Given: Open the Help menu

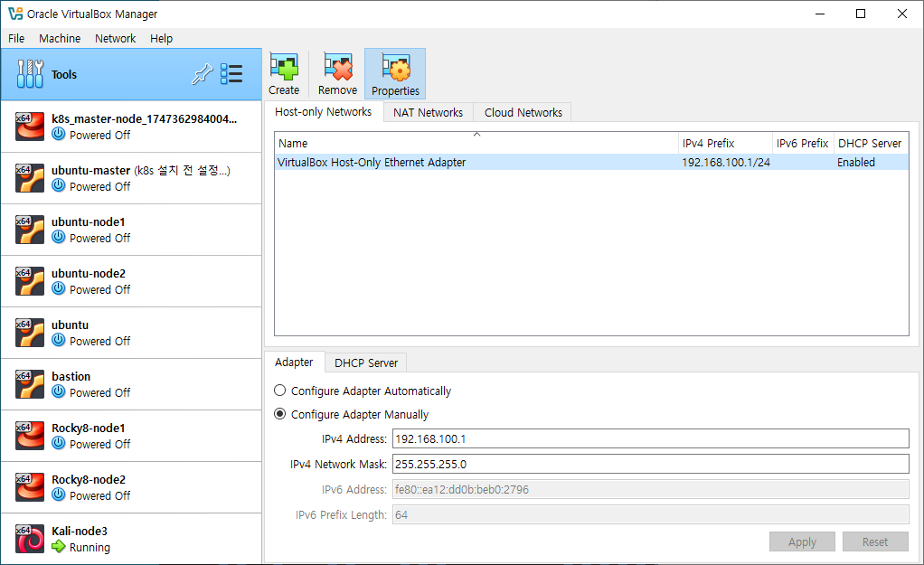Looking at the screenshot, I should pyautogui.click(x=162, y=38).
